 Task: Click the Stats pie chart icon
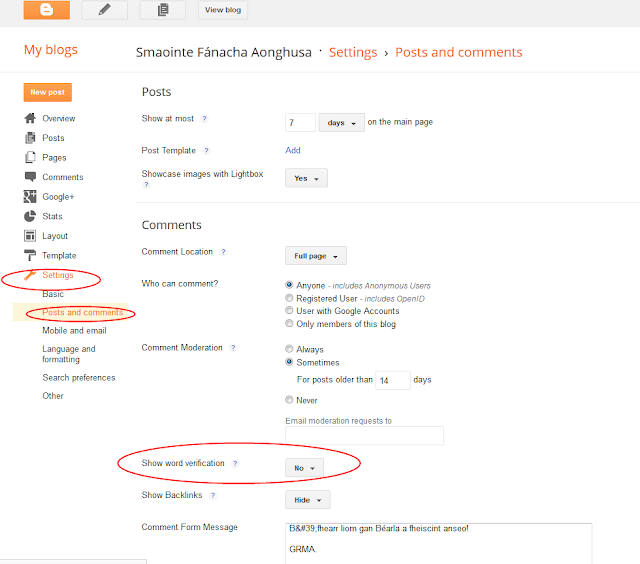30,216
